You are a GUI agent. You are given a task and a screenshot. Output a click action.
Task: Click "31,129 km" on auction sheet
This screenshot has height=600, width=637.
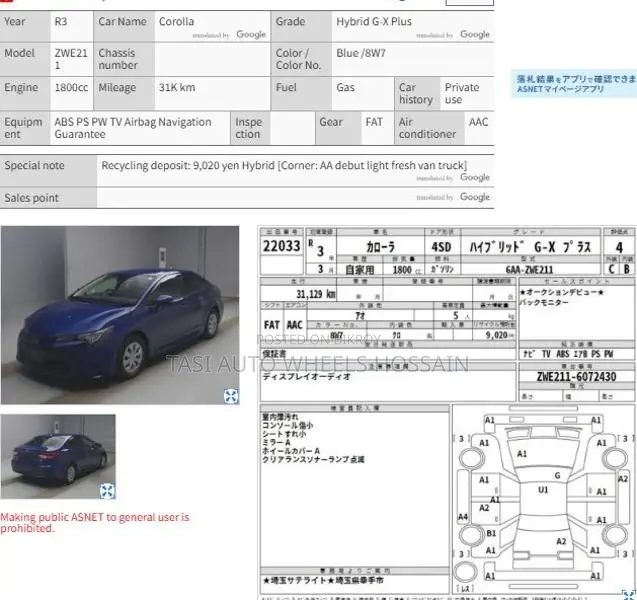click(x=316, y=294)
